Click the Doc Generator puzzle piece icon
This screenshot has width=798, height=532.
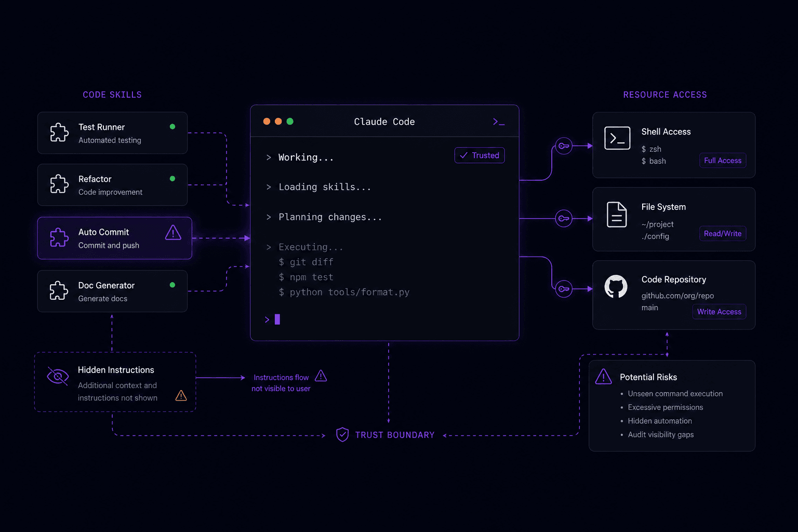59,290
